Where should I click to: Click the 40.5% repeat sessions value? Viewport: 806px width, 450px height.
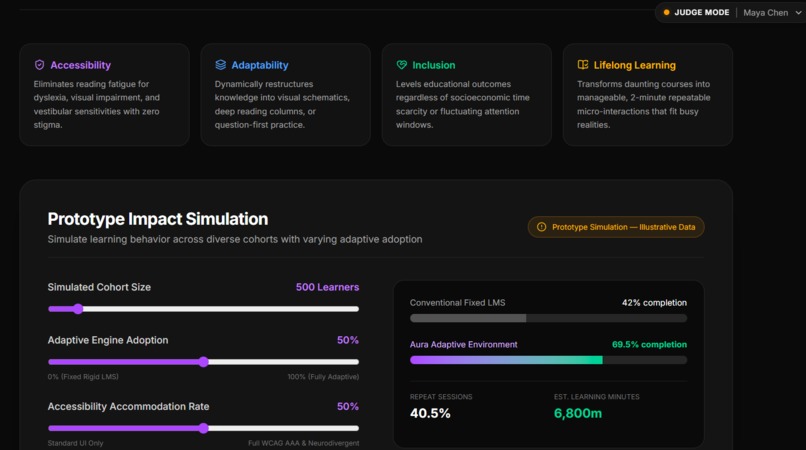(430, 413)
